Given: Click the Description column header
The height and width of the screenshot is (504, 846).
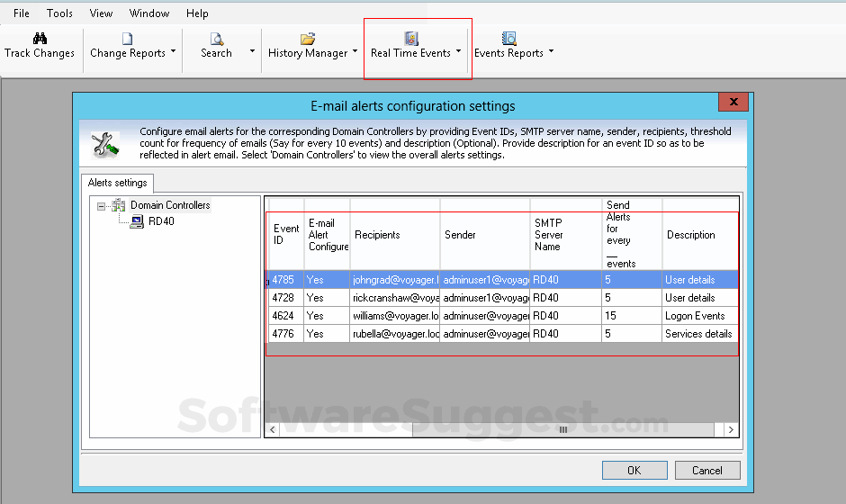Looking at the screenshot, I should pyautogui.click(x=700, y=235).
